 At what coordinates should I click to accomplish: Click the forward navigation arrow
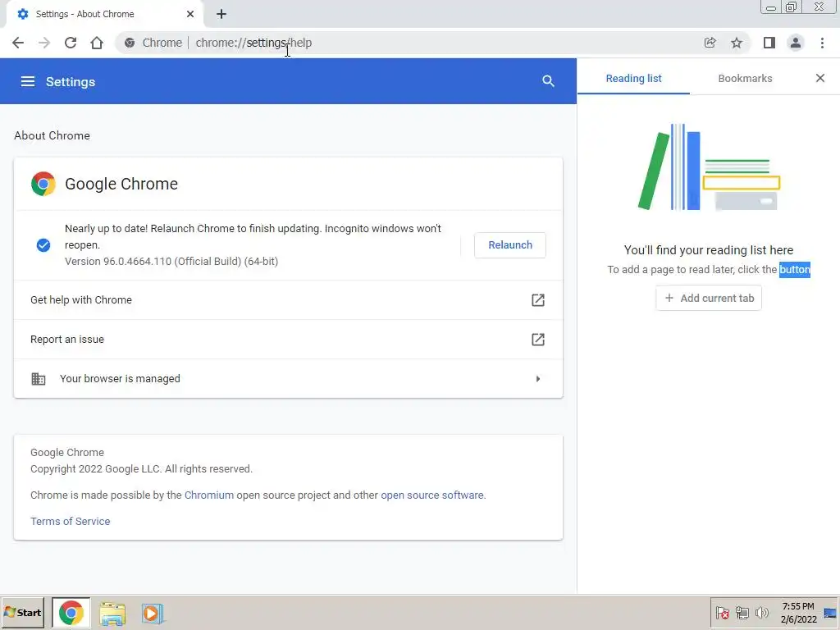coord(44,43)
